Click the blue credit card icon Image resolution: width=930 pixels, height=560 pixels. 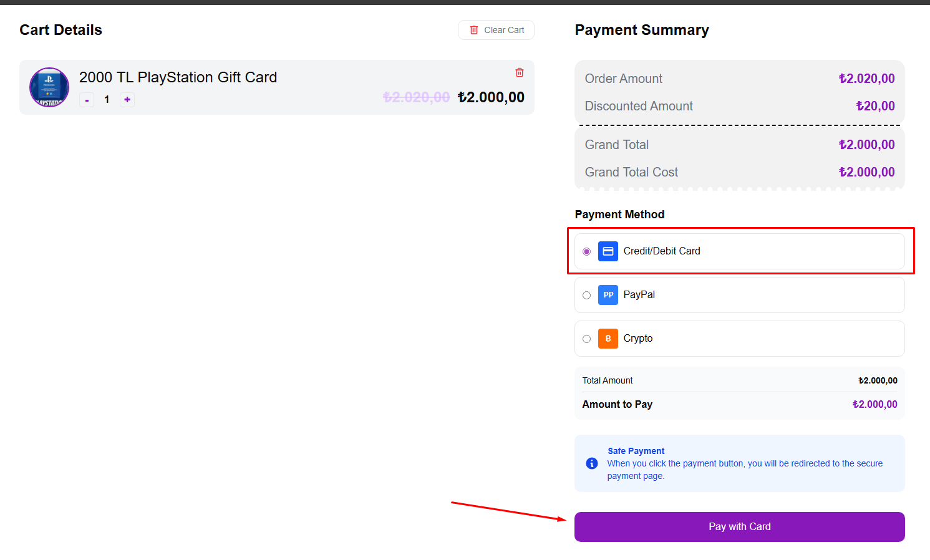point(608,251)
